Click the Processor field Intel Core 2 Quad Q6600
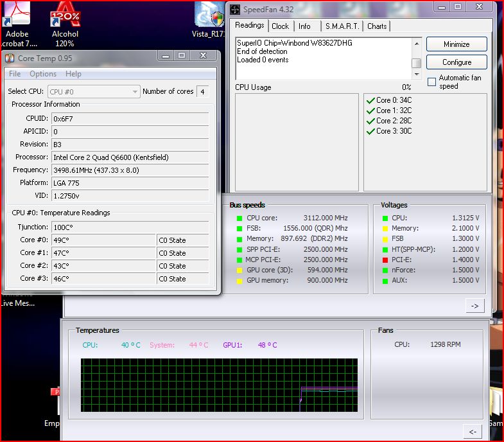Viewport: 504px width, 442px height. click(x=130, y=157)
